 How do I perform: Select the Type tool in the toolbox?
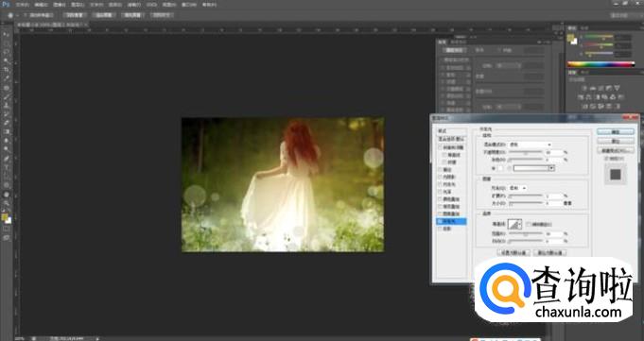tap(7, 167)
